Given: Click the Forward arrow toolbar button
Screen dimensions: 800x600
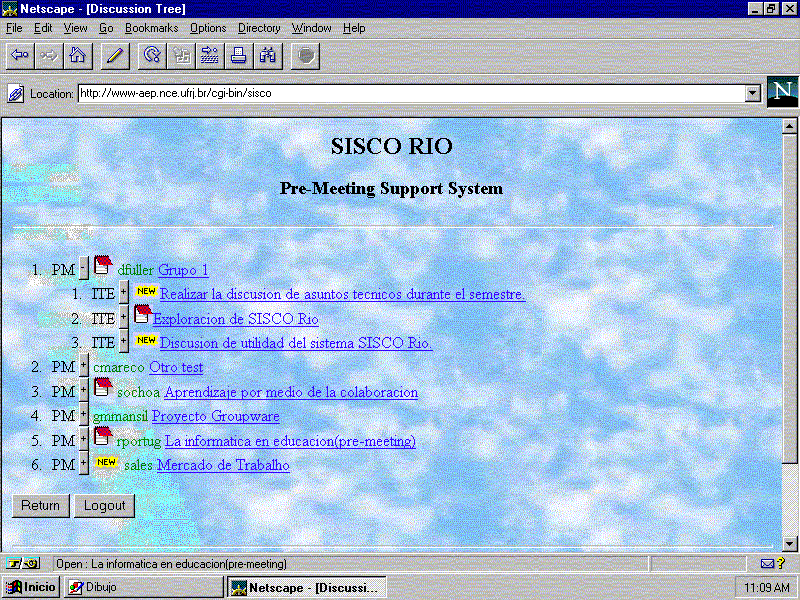Looking at the screenshot, I should point(49,56).
